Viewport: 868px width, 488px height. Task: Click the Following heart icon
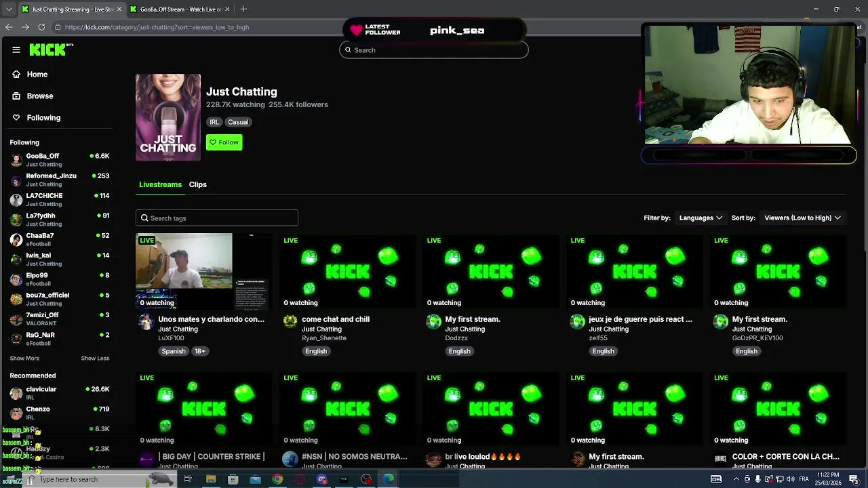coord(16,118)
